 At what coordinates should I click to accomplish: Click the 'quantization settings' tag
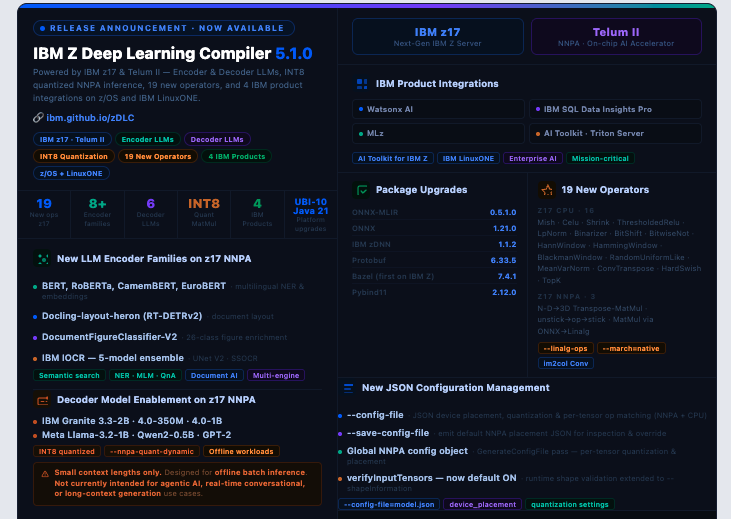tap(570, 504)
